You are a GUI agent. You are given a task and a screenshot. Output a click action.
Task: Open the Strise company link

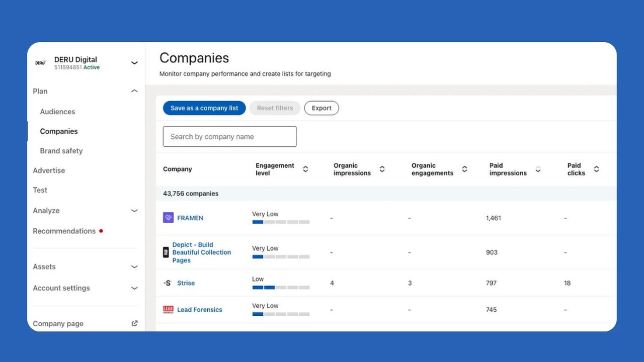[x=186, y=283]
